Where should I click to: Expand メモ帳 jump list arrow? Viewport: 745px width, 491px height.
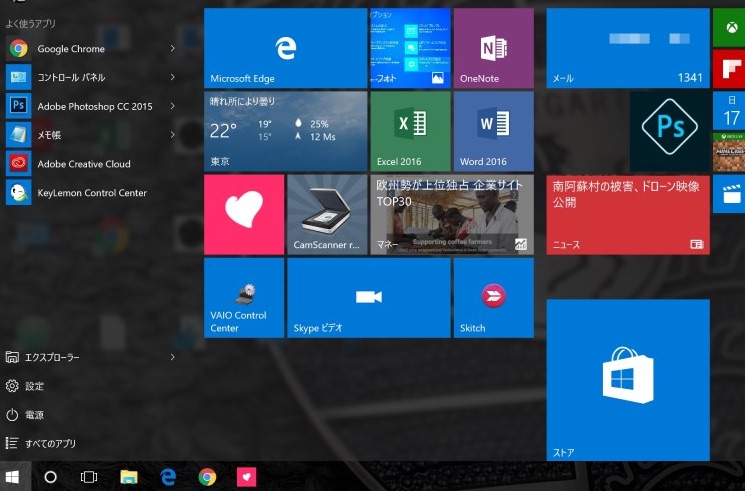tap(173, 135)
